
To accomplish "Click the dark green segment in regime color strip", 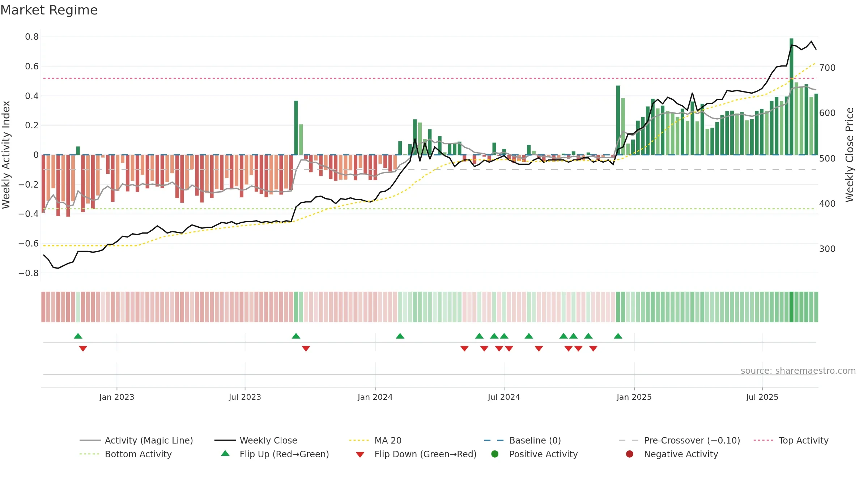I will pos(791,307).
